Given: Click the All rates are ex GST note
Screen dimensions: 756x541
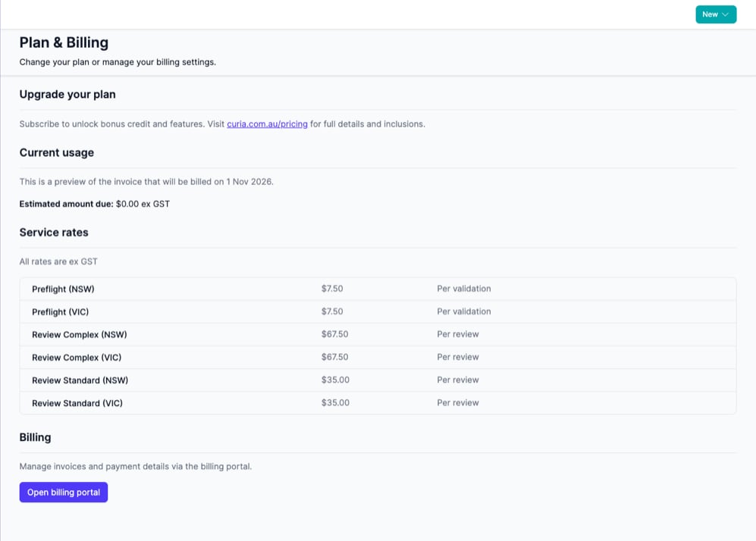Looking at the screenshot, I should tap(58, 261).
